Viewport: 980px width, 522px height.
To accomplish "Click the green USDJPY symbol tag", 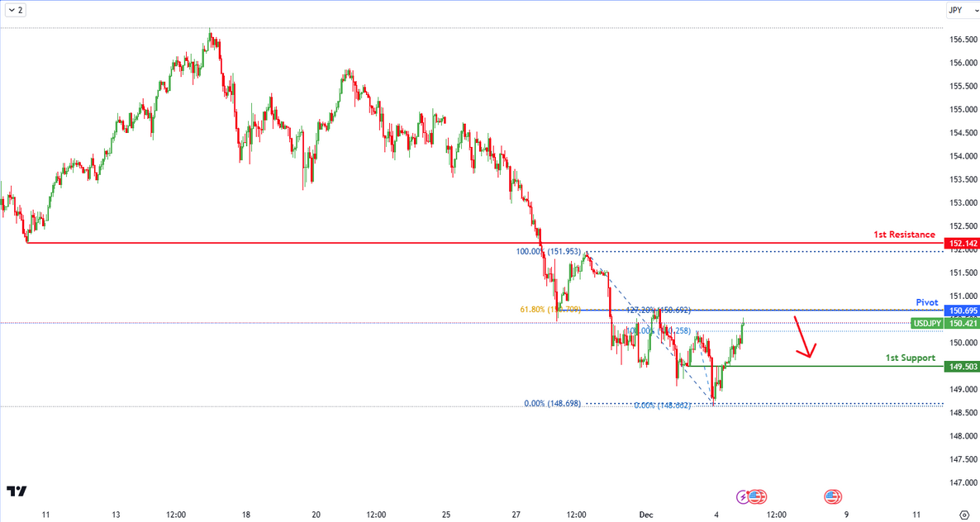I will tap(927, 324).
